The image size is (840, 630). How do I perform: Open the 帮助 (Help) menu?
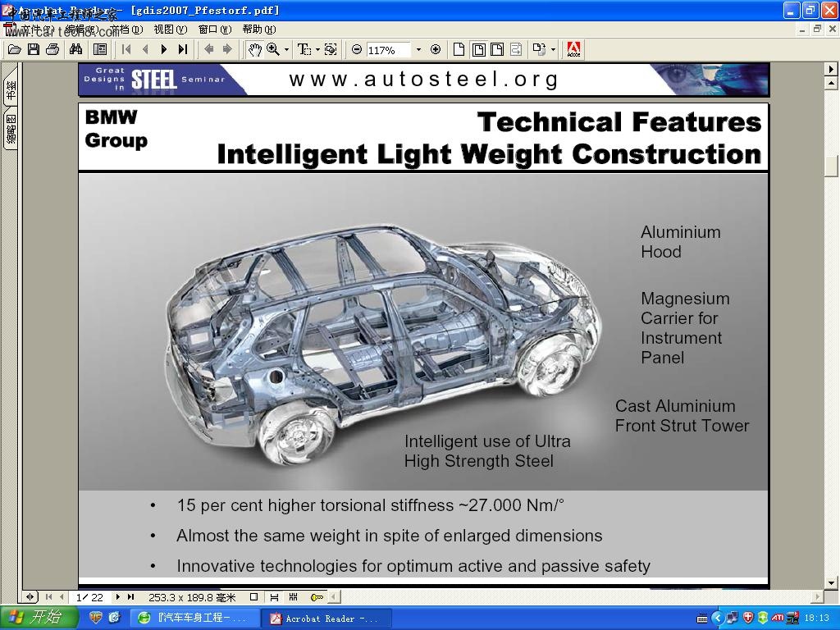(259, 30)
